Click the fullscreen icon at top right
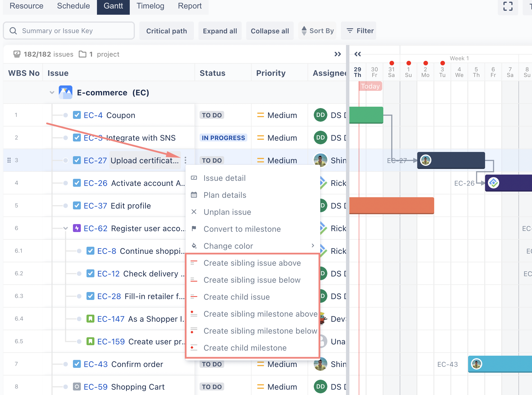Screen dimensions: 532x395 [508, 6]
